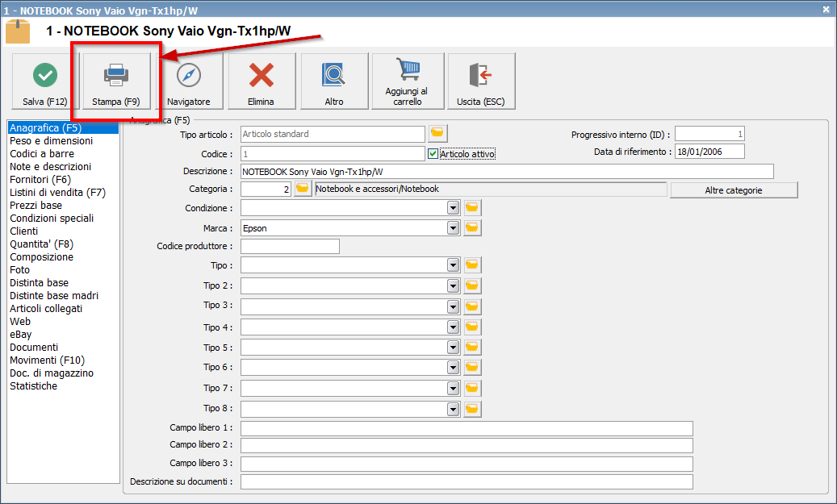Open Doc. di magazzino section
Viewport: 837px width, 504px height.
[51, 373]
